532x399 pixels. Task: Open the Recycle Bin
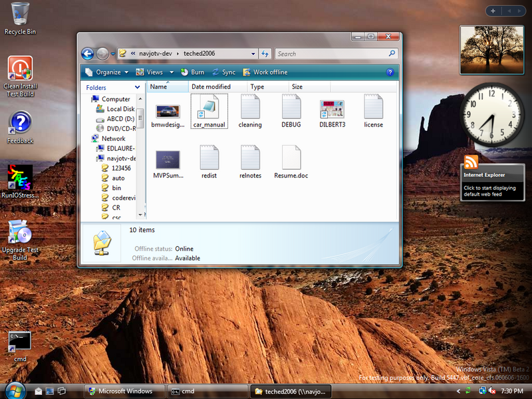tap(19, 13)
